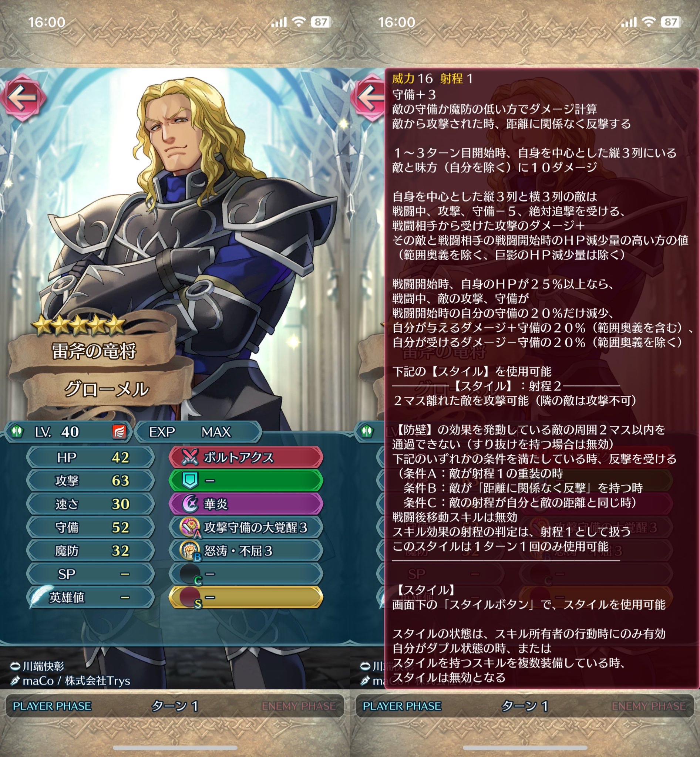Tap the B skill fist icon 怒涛・不屈3
700x757 pixels.
tap(190, 551)
